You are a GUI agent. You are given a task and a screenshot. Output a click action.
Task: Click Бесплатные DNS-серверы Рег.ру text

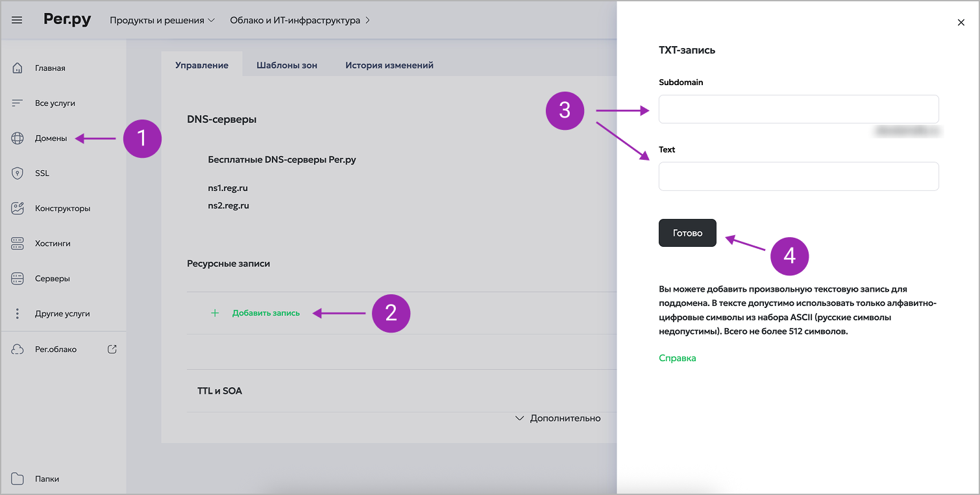click(282, 159)
